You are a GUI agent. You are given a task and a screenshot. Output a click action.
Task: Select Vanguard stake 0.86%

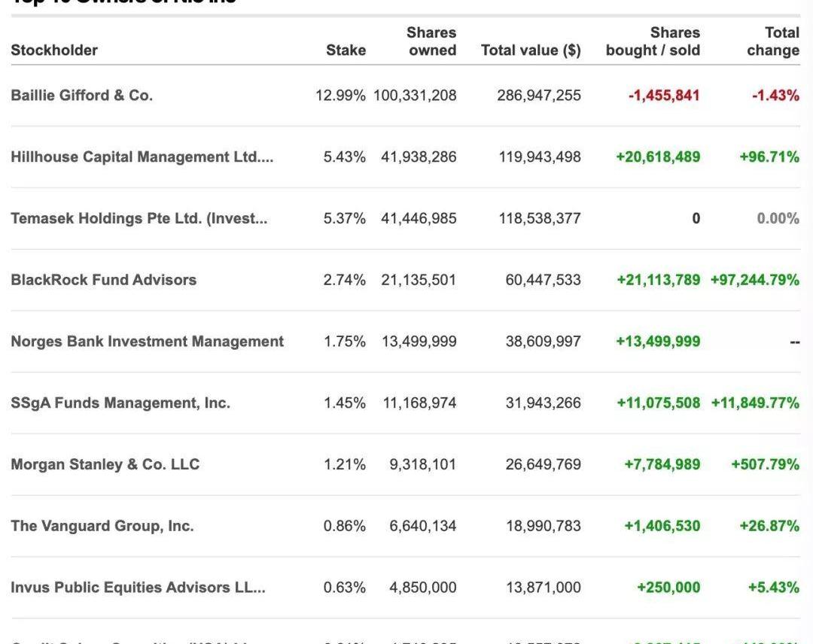point(345,526)
